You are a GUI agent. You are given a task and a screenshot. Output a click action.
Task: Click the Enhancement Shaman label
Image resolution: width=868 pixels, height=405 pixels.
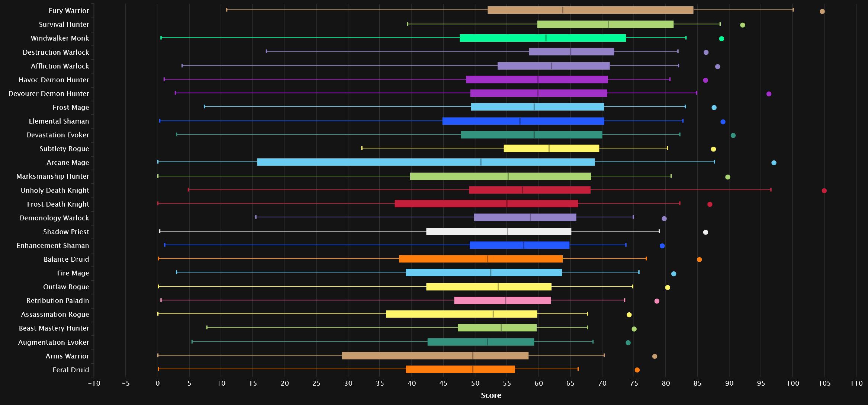point(53,246)
